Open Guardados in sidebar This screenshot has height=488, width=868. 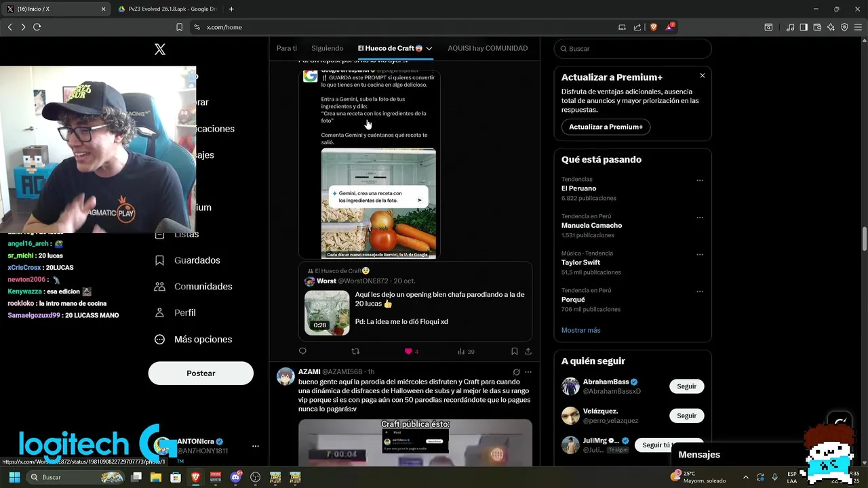[x=187, y=260]
